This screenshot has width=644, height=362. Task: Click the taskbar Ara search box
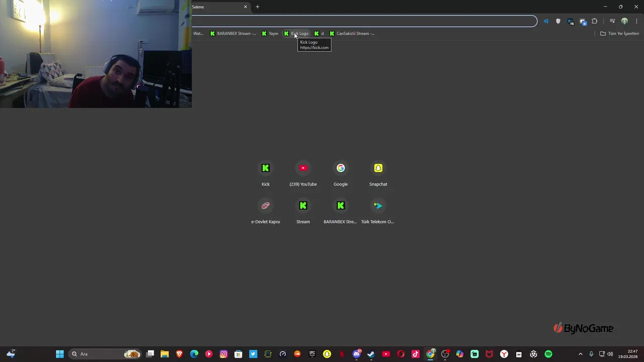[104, 354]
